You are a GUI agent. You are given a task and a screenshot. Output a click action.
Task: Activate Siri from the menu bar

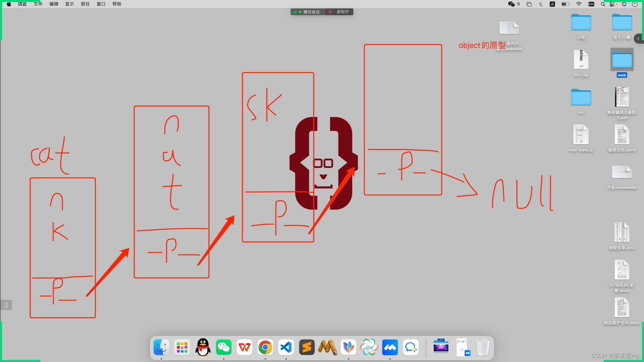624,4
